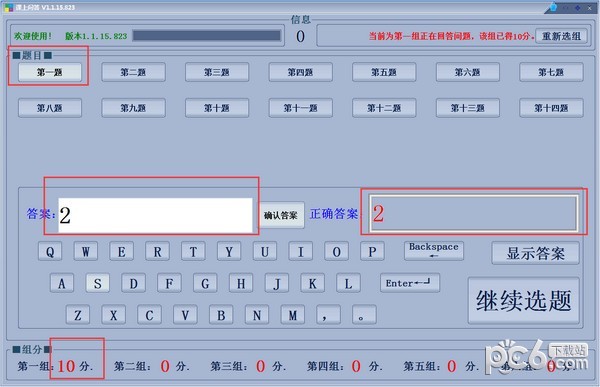This screenshot has width=600, height=387.
Task: Tap the B key
Action: tap(221, 315)
